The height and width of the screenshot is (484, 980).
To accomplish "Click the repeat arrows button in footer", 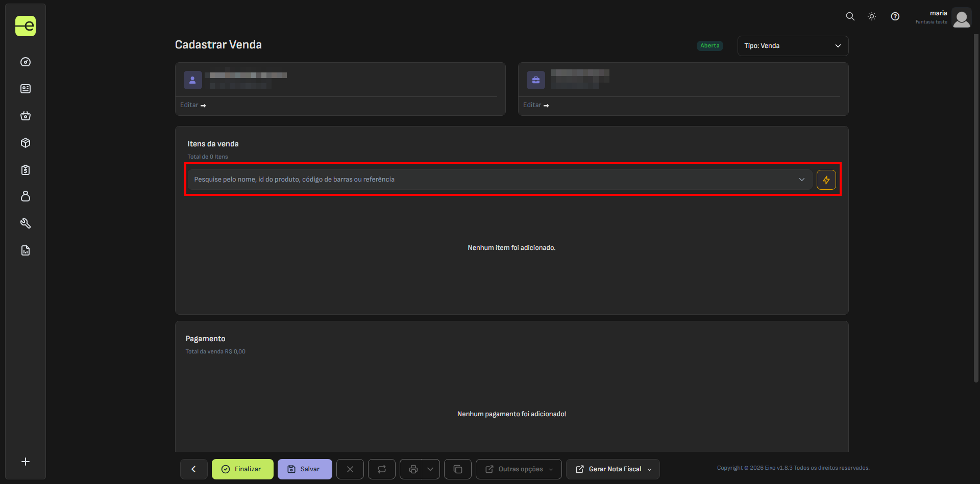I will [x=382, y=469].
